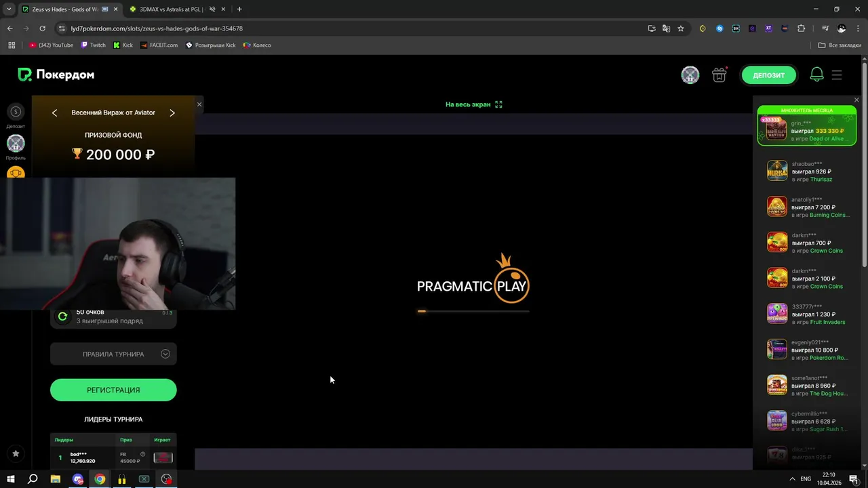Screen dimensions: 868x488
Task: Close the Zeus vs Hades tab
Action: (x=115, y=9)
